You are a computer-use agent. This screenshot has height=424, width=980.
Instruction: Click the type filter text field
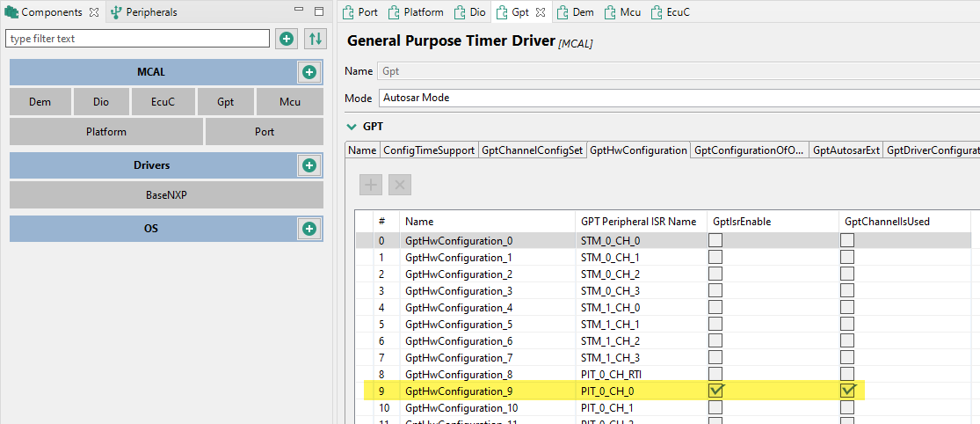137,39
